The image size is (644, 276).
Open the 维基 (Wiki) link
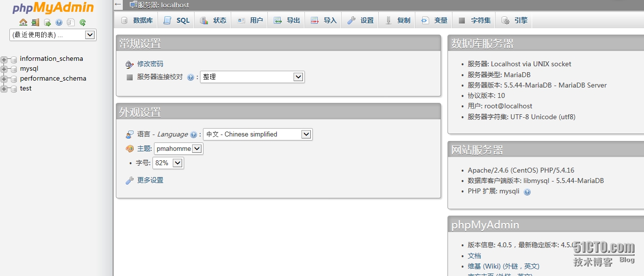(x=503, y=266)
